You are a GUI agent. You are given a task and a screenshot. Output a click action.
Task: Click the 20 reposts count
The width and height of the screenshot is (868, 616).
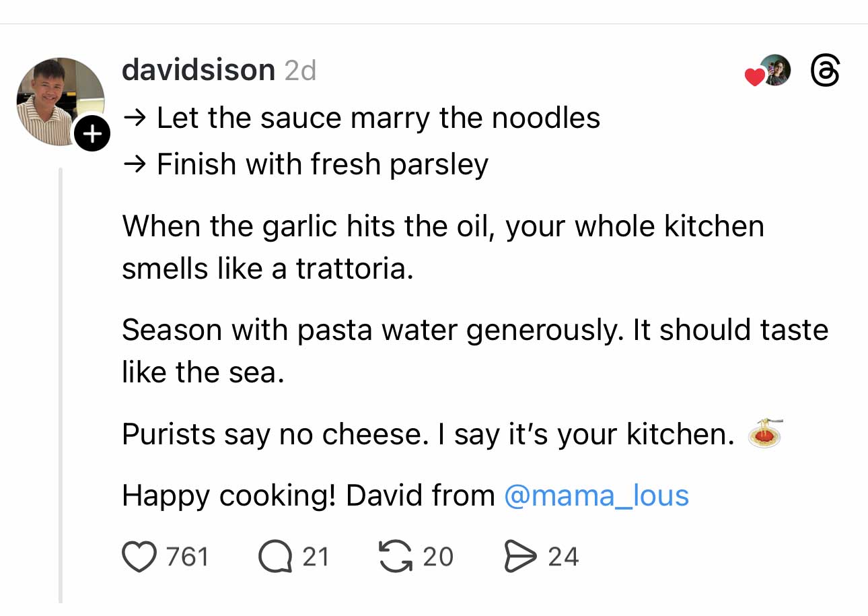point(438,557)
